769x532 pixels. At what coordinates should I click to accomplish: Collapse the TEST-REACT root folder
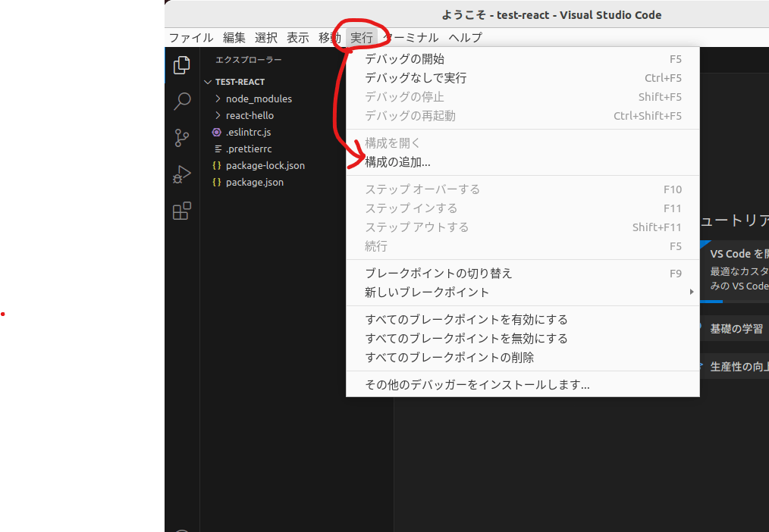208,82
